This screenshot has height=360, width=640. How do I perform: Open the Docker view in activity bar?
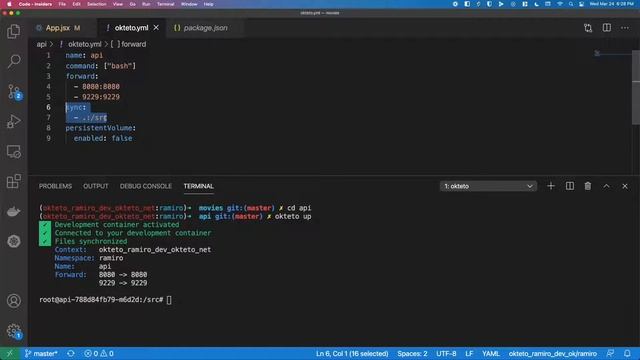pyautogui.click(x=13, y=211)
